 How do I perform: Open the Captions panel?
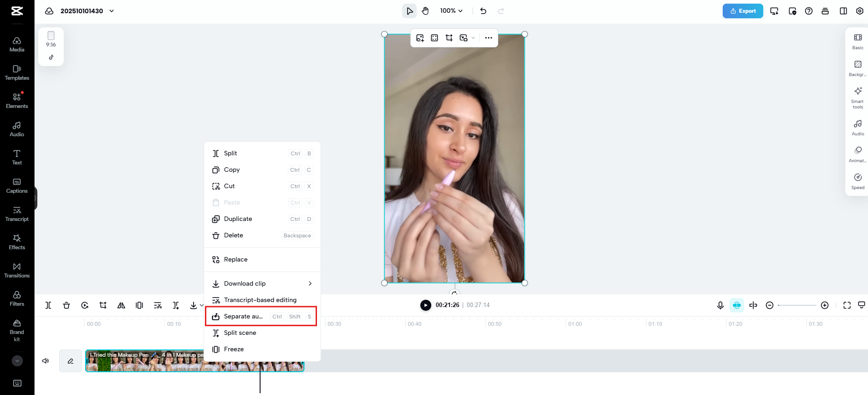[17, 186]
